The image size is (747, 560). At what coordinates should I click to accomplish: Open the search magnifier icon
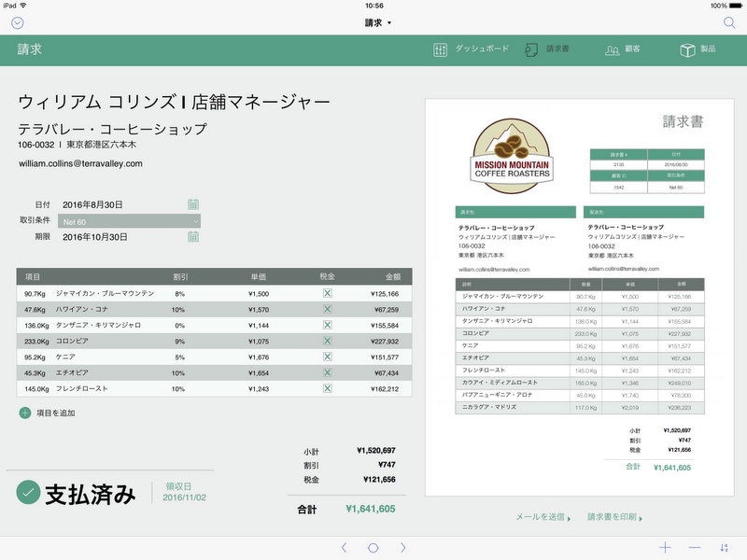point(729,22)
